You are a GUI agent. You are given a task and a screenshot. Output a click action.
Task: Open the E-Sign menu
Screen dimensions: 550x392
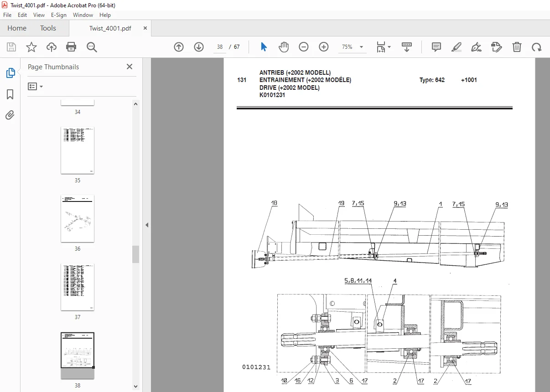(59, 15)
